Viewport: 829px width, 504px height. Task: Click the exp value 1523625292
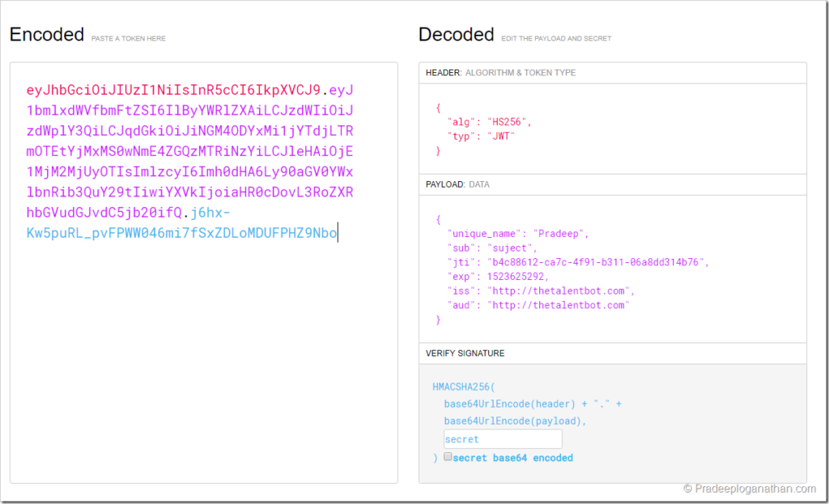(x=523, y=277)
